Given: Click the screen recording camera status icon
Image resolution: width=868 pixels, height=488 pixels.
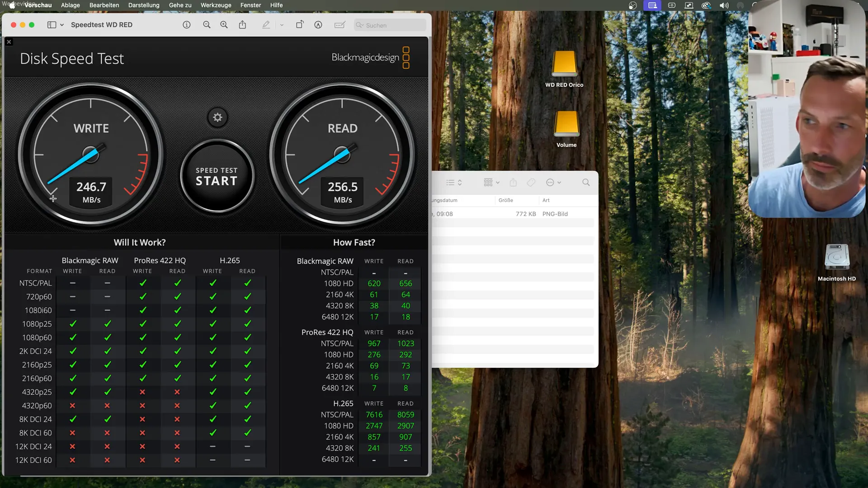Looking at the screenshot, I should tap(672, 5).
